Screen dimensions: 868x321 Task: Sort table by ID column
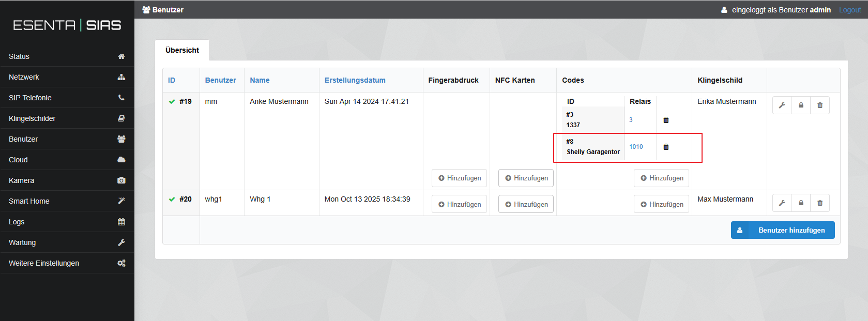172,80
